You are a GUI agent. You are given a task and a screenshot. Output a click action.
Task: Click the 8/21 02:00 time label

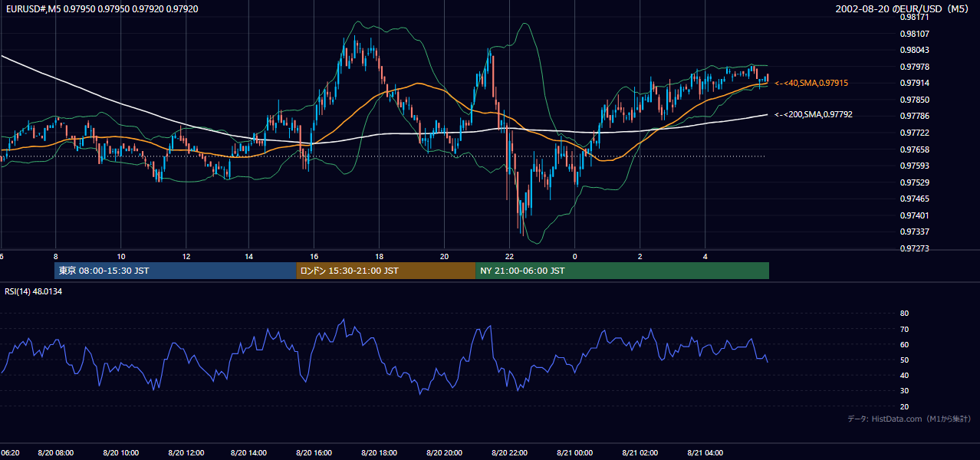point(640,452)
